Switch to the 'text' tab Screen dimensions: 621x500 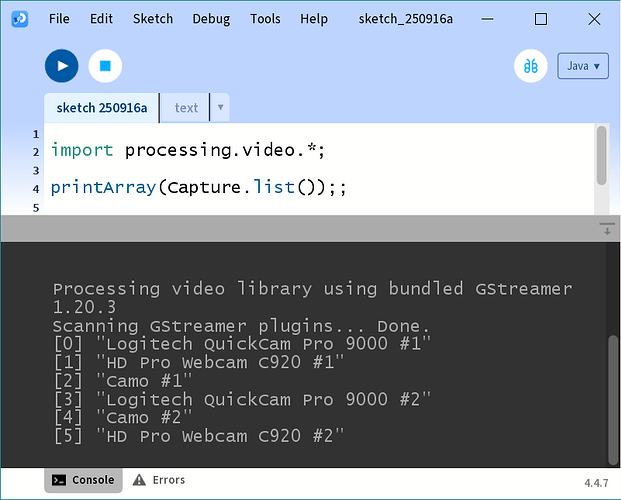click(x=186, y=107)
